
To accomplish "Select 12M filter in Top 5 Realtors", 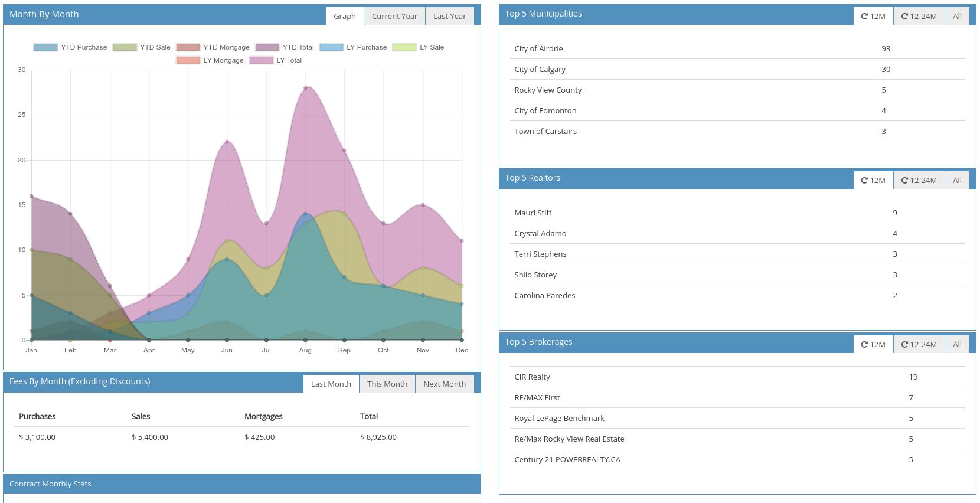I will point(873,180).
